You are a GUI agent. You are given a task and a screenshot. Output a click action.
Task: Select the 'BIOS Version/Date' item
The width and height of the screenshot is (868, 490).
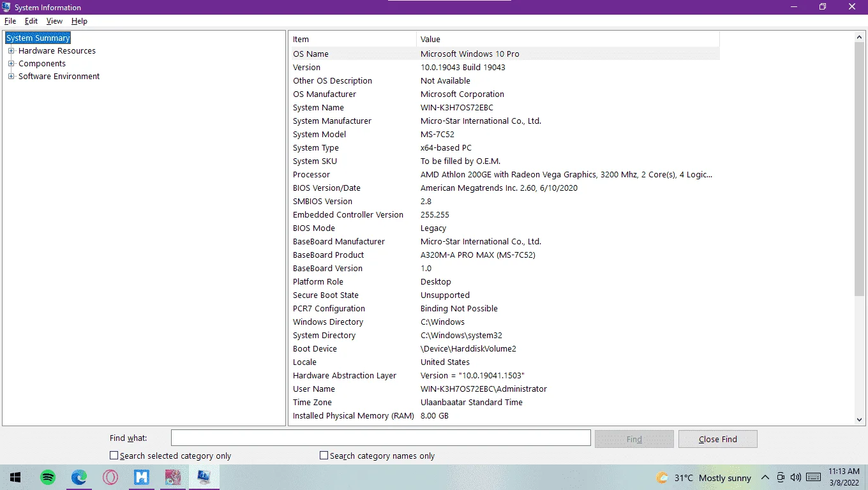pyautogui.click(x=327, y=188)
